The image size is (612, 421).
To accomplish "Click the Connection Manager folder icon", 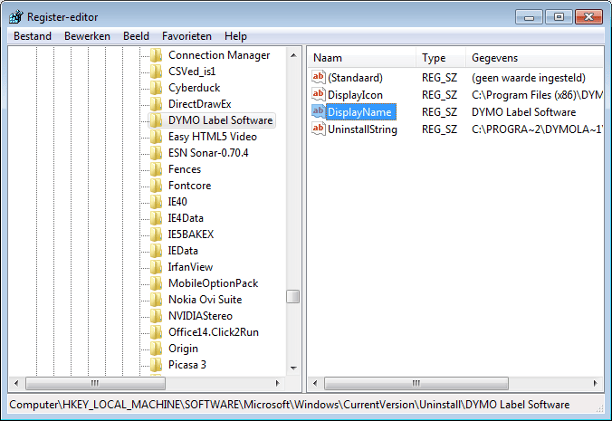I will click(156, 55).
